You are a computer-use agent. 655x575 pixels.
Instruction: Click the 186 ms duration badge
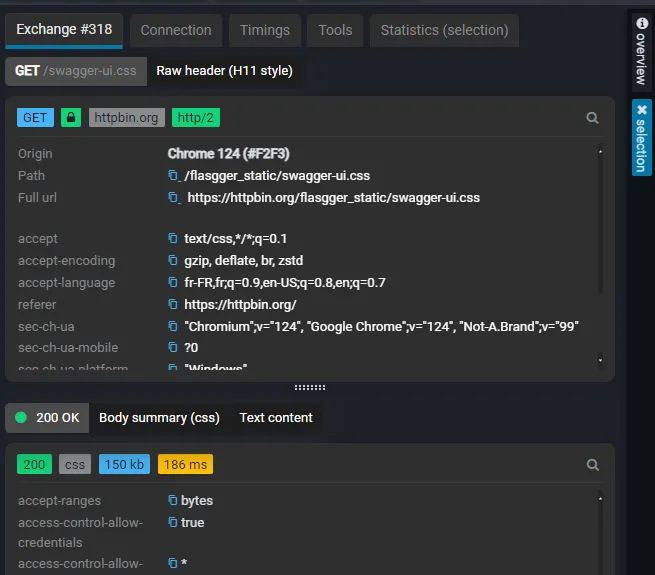(x=185, y=464)
